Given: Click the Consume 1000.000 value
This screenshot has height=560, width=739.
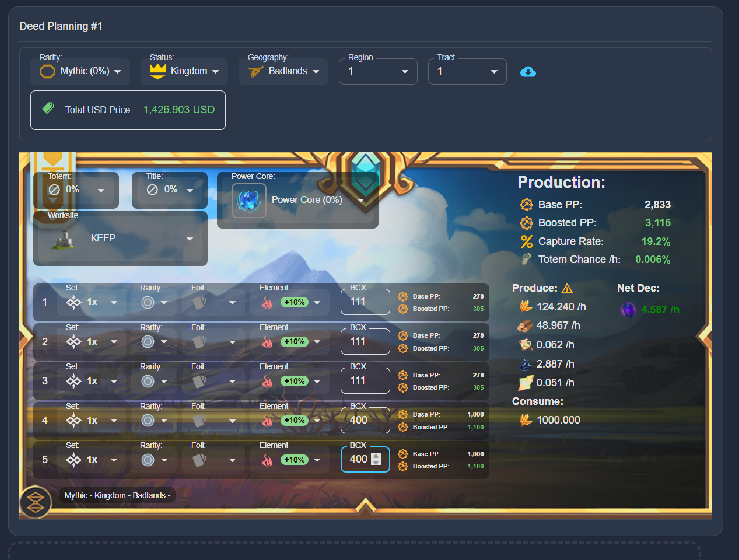Looking at the screenshot, I should click(x=558, y=420).
